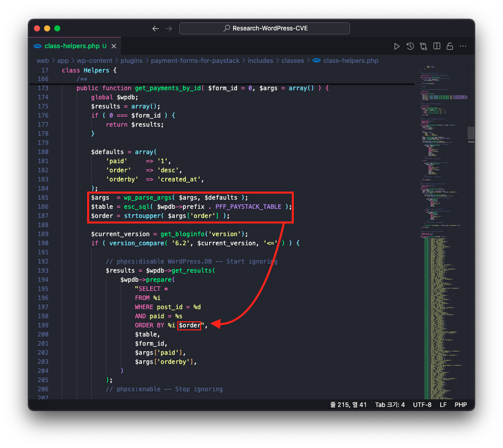This screenshot has height=448, width=503.
Task: Change the UTF-8 file encoding
Action: pyautogui.click(x=422, y=405)
